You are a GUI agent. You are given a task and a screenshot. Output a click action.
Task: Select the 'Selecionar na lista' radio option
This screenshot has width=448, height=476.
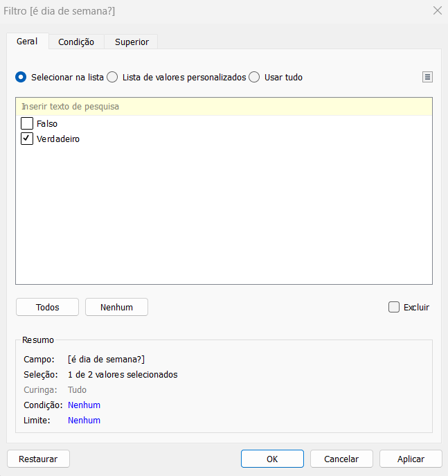click(21, 78)
